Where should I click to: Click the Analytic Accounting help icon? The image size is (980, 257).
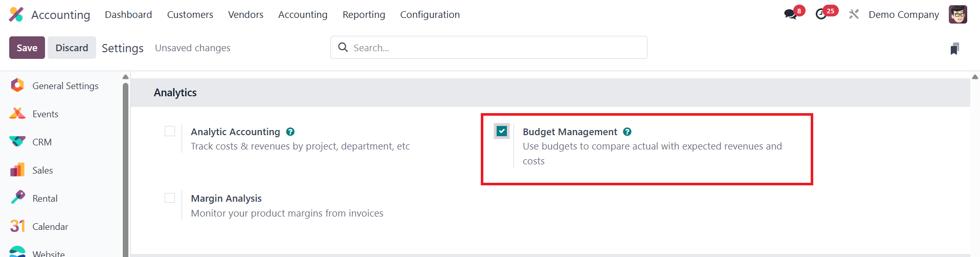click(x=290, y=132)
